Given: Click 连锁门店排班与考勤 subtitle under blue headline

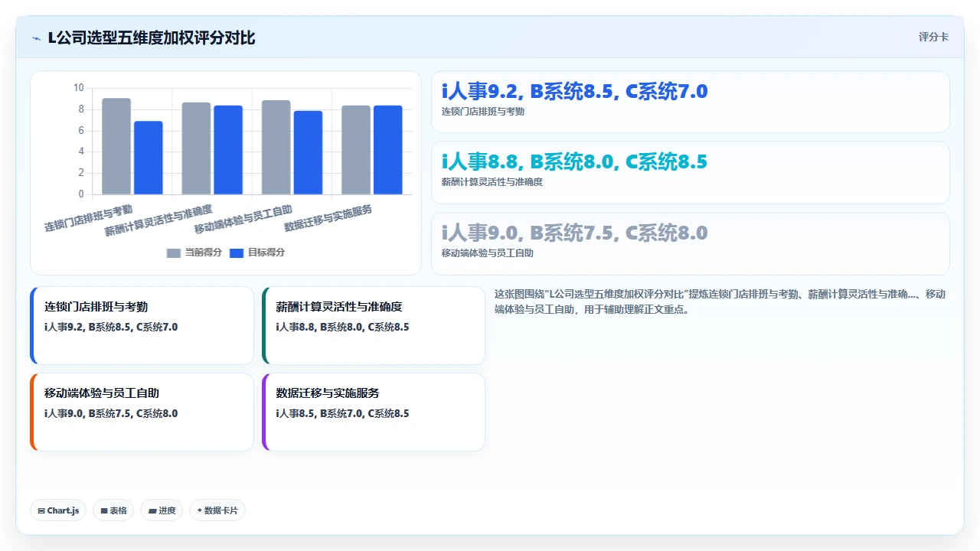Looking at the screenshot, I should point(483,112).
